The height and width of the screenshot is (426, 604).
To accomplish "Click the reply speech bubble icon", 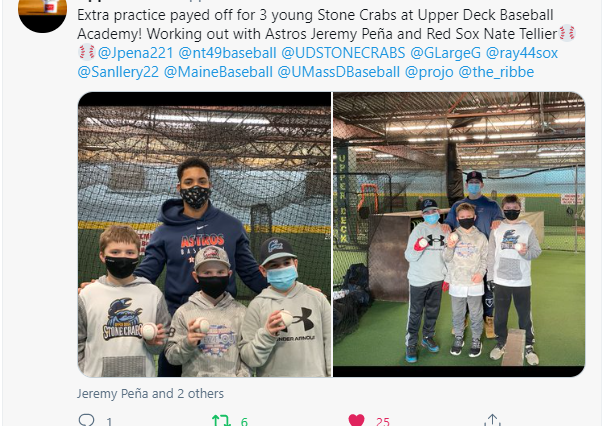I will click(x=86, y=420).
